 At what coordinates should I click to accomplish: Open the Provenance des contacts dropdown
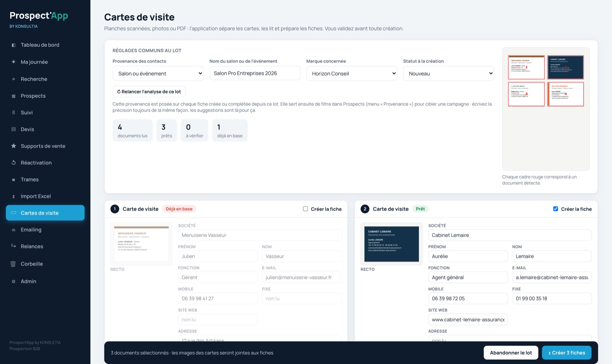pyautogui.click(x=158, y=73)
